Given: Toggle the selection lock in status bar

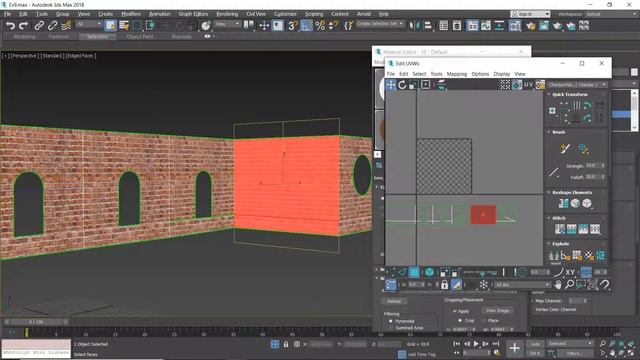Looking at the screenshot, I should (286, 344).
